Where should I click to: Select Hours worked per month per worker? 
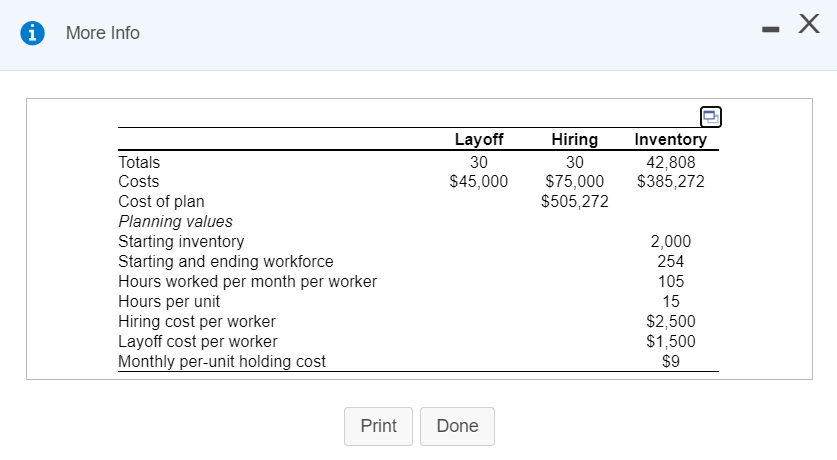(248, 281)
